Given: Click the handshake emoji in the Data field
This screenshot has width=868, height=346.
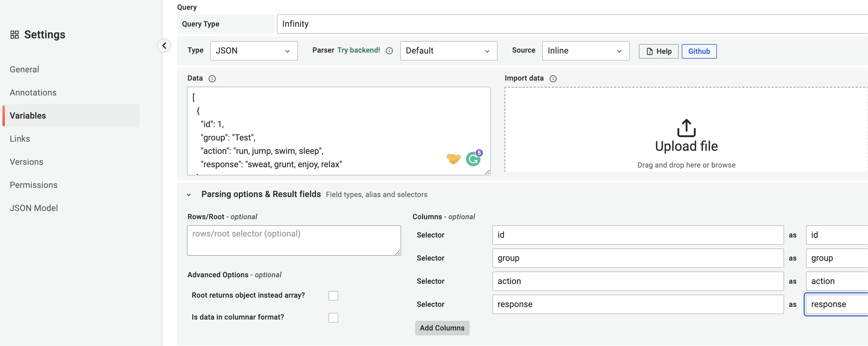Looking at the screenshot, I should tap(453, 158).
